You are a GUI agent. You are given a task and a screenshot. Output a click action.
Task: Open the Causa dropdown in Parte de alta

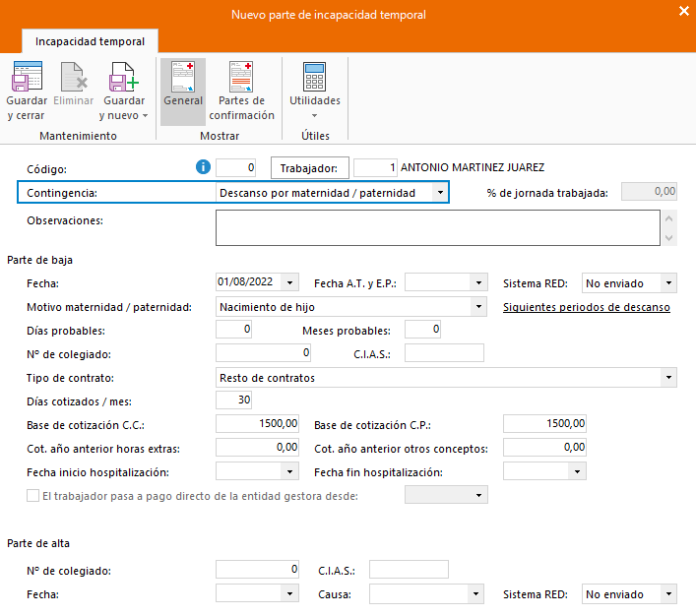tap(476, 594)
